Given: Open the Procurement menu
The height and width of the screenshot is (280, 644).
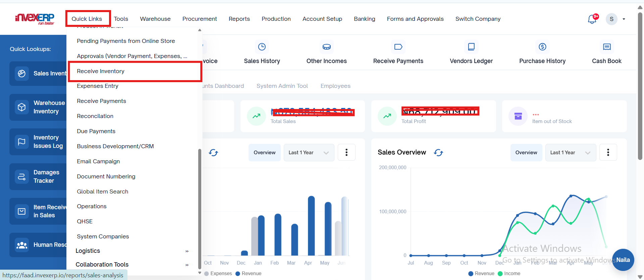Looking at the screenshot, I should (x=200, y=19).
